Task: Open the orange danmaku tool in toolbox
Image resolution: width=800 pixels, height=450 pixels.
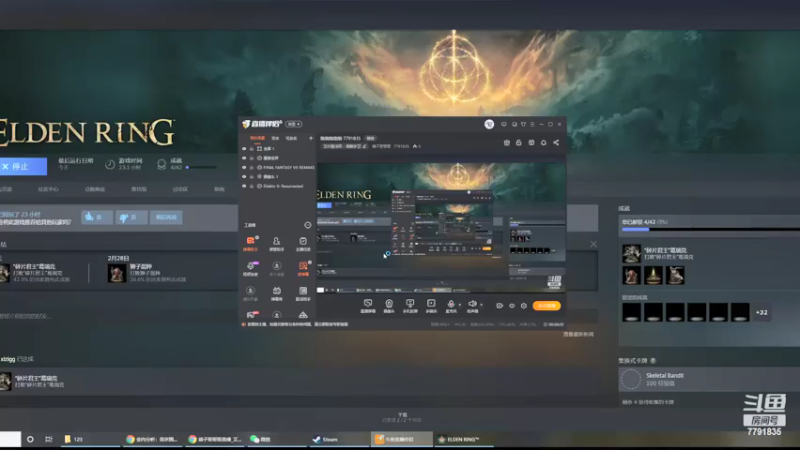Action: (251, 243)
